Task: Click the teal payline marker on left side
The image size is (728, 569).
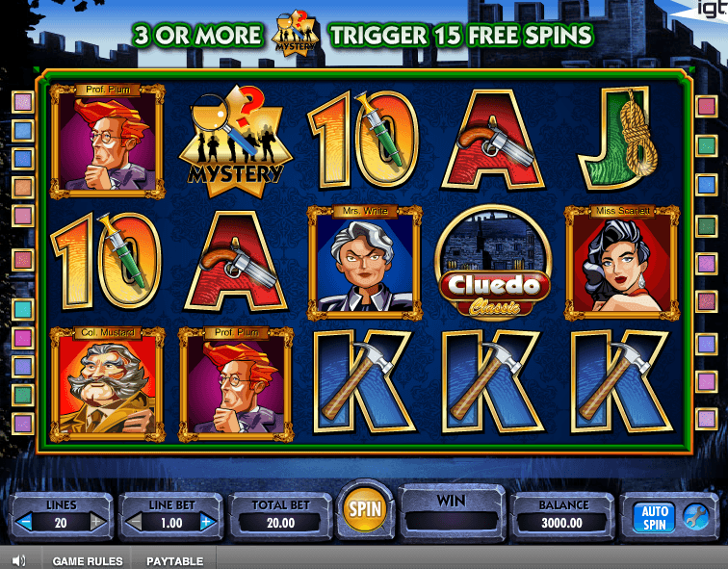Action: pyautogui.click(x=23, y=309)
